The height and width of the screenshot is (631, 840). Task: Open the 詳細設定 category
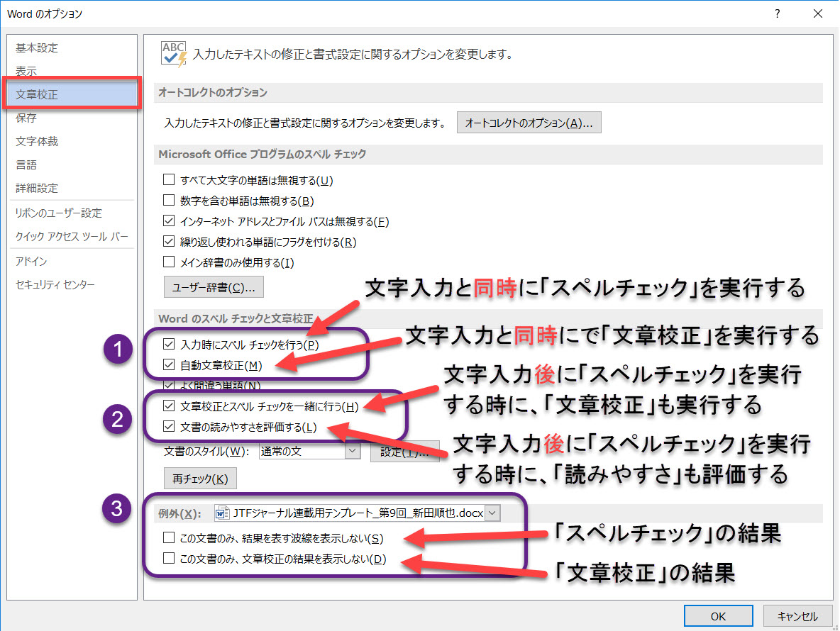click(37, 188)
